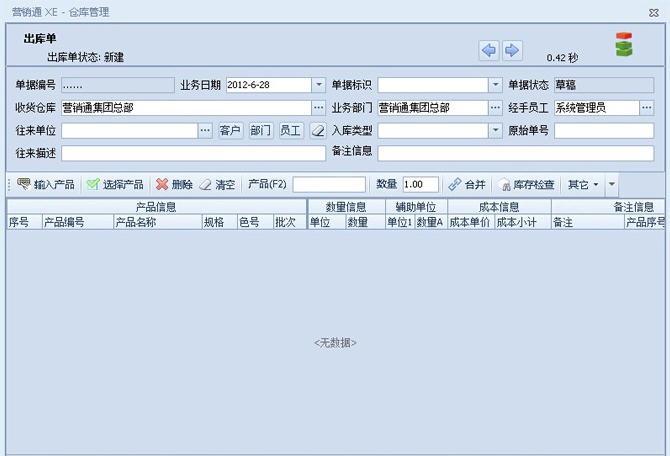Close the 仓库管理 window

654,13
